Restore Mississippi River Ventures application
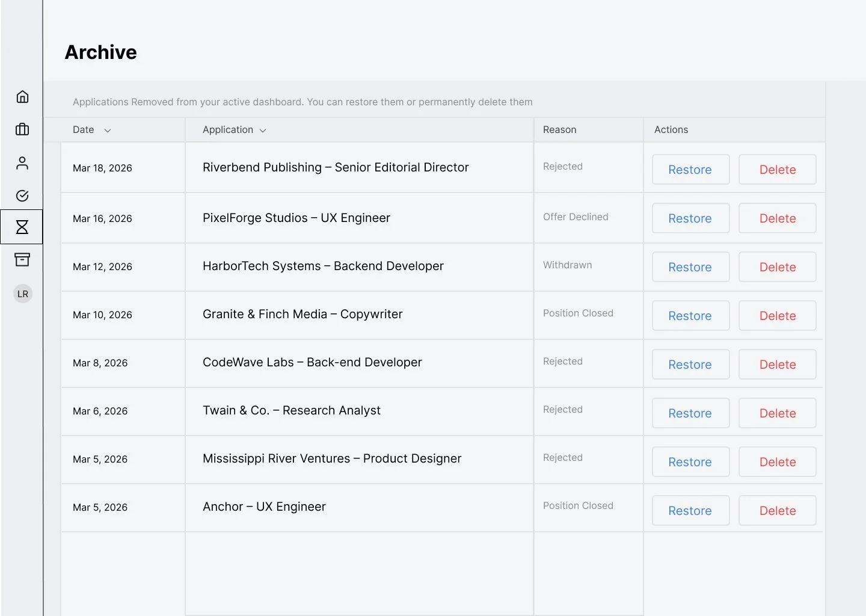This screenshot has width=866, height=616. (690, 462)
